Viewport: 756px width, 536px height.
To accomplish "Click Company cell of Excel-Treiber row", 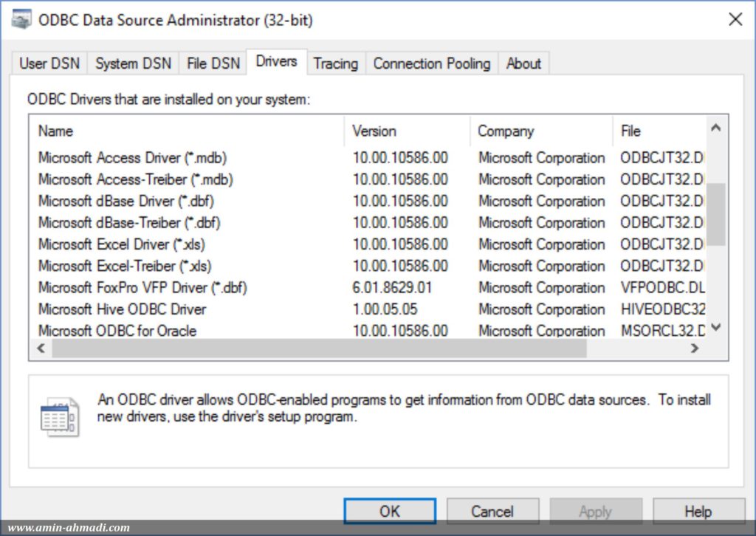I will click(x=541, y=266).
